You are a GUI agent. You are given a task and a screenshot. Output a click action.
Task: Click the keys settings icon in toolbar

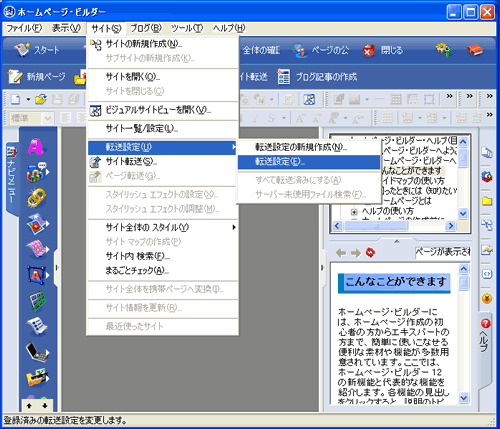444,50
